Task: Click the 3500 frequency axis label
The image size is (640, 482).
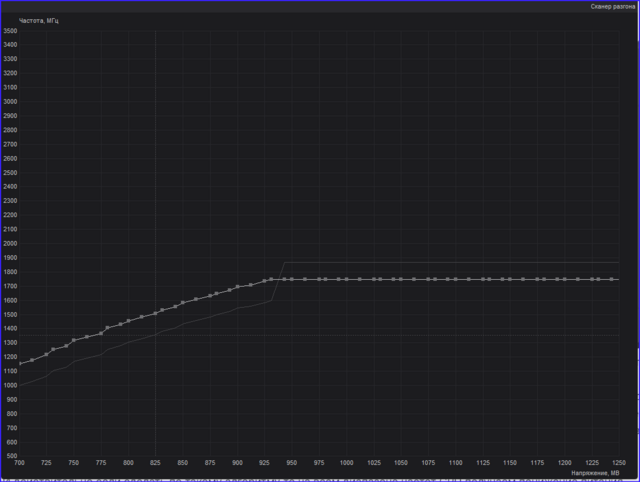Action: [10, 31]
